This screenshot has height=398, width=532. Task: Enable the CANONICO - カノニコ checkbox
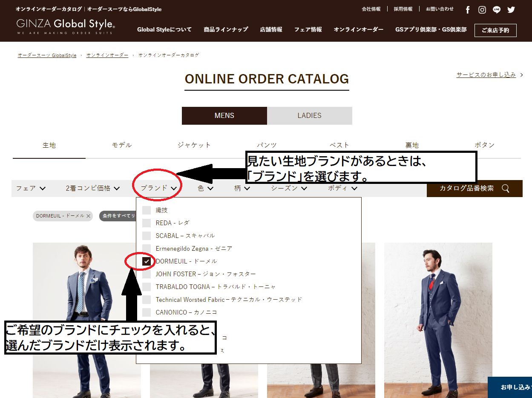coord(147,312)
